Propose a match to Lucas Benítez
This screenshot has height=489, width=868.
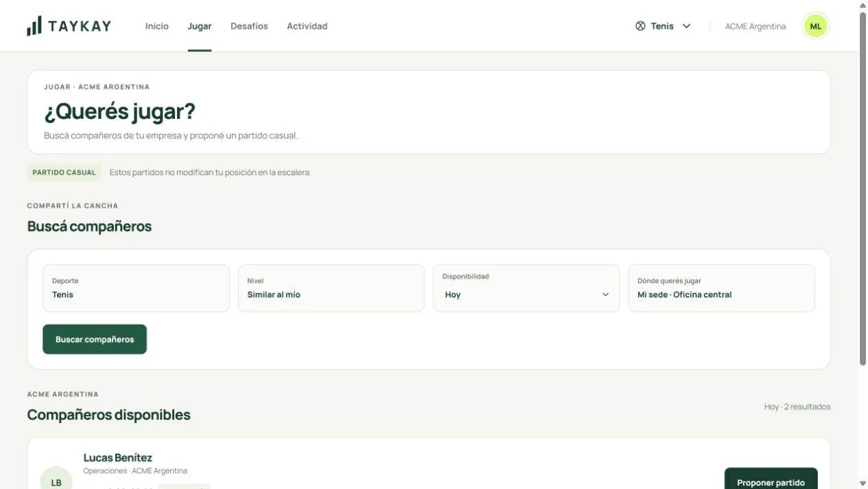(x=771, y=479)
